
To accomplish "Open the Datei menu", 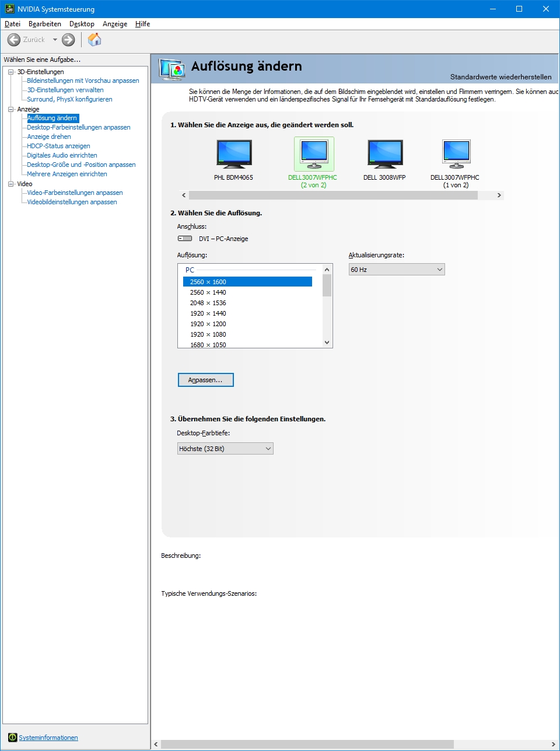I will [x=12, y=24].
